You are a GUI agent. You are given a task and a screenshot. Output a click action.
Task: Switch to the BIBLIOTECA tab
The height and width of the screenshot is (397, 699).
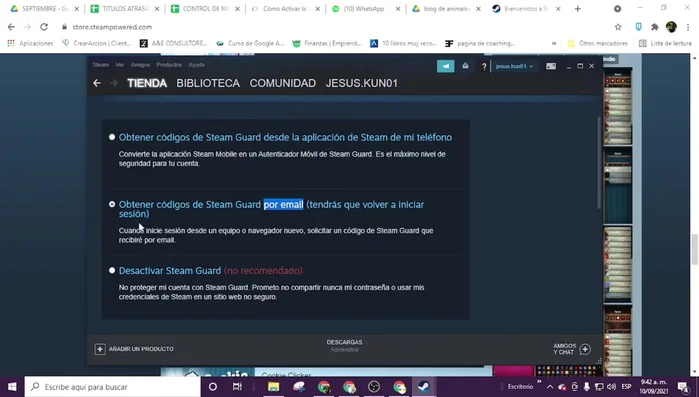(x=208, y=83)
